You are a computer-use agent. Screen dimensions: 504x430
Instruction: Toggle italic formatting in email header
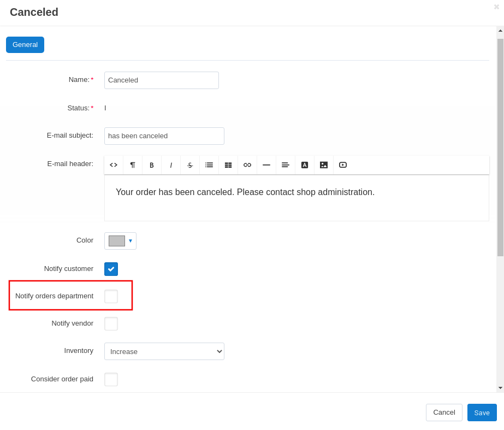(171, 165)
